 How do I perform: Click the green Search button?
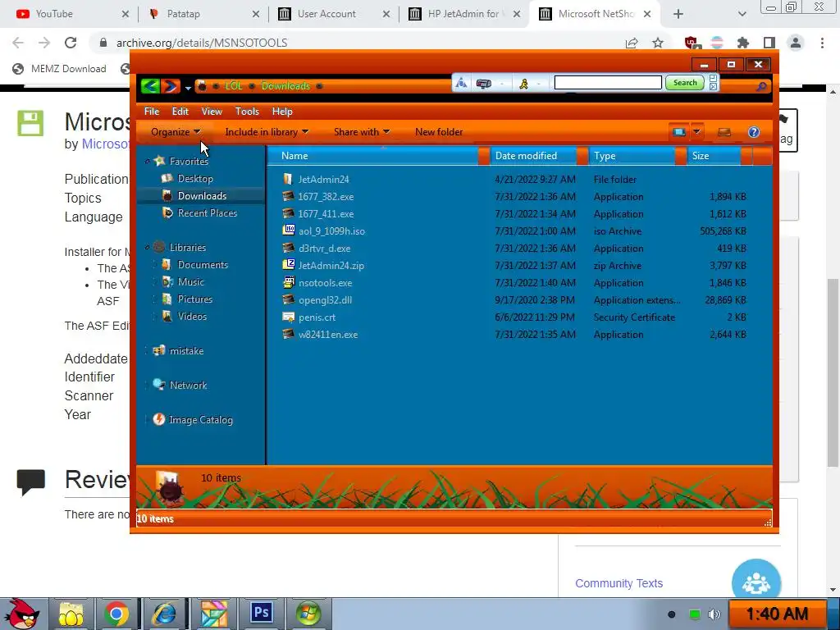tap(685, 83)
